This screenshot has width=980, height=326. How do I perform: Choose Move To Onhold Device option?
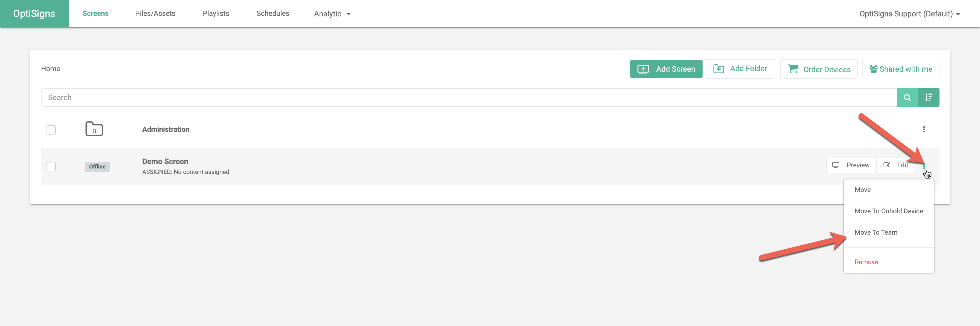coord(888,211)
